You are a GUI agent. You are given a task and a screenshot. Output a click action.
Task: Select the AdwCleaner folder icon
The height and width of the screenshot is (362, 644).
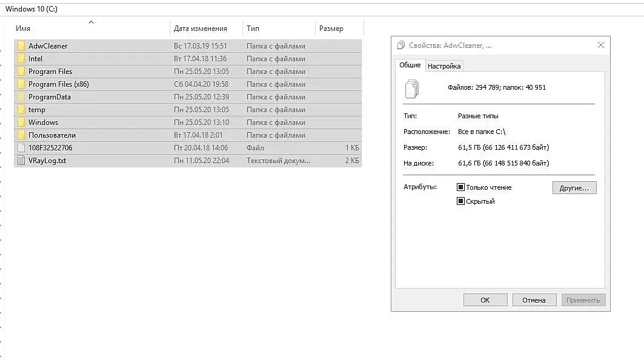pos(21,45)
